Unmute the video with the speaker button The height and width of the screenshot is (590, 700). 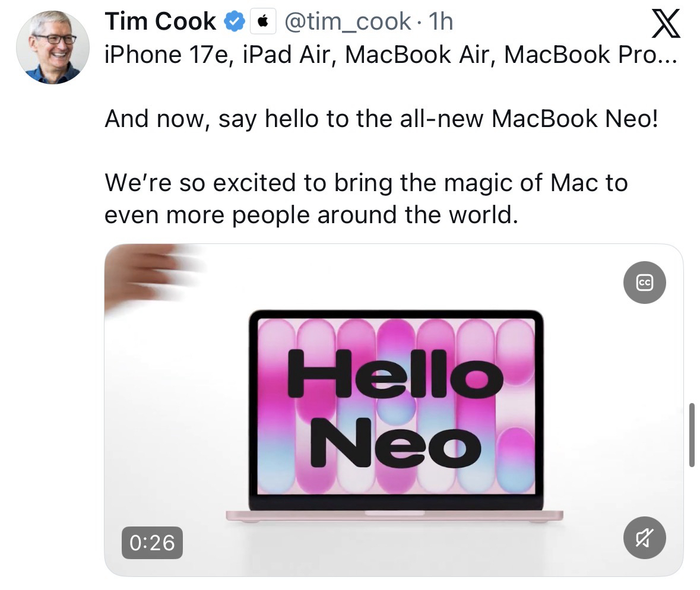tap(644, 538)
